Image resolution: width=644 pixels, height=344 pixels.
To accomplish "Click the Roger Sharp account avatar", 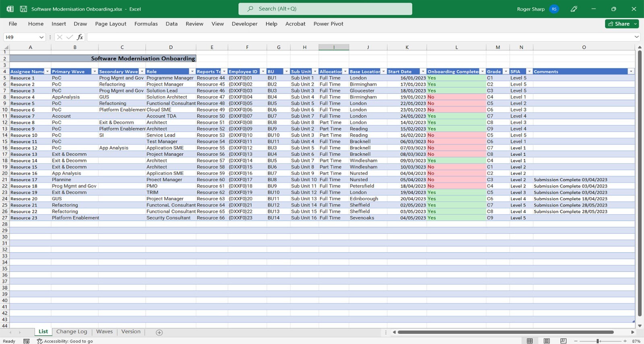I will [x=554, y=9].
